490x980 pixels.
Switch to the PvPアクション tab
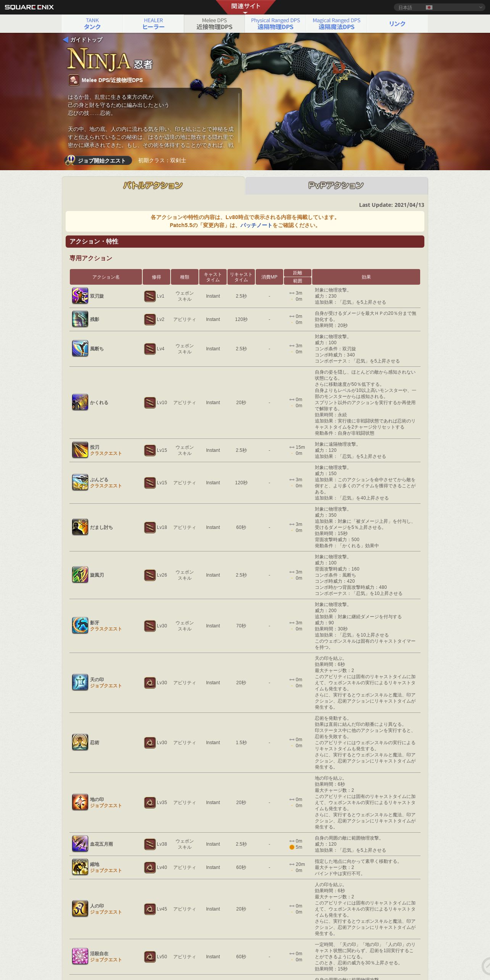tap(336, 185)
